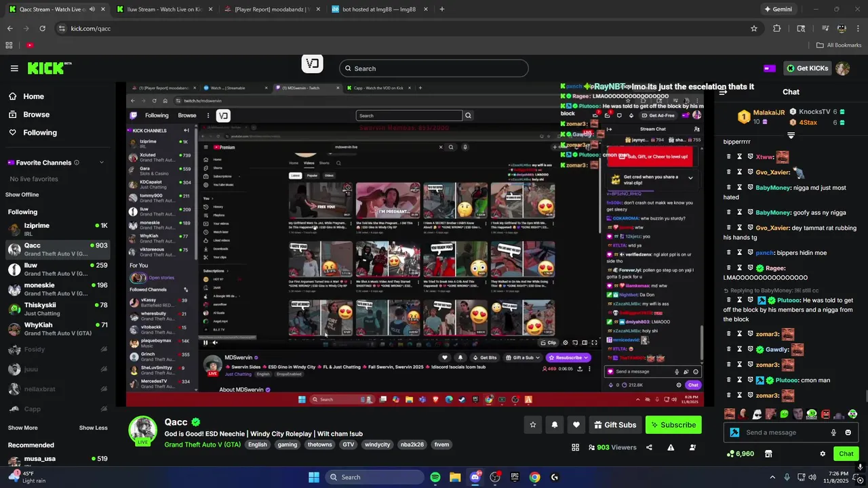Bookmark this page with star icon
The width and height of the screenshot is (868, 488).
(753, 28)
